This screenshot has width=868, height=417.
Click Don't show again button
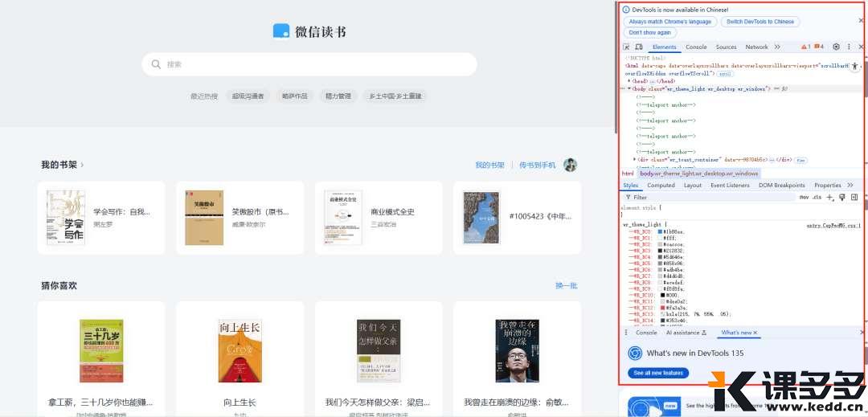click(650, 33)
